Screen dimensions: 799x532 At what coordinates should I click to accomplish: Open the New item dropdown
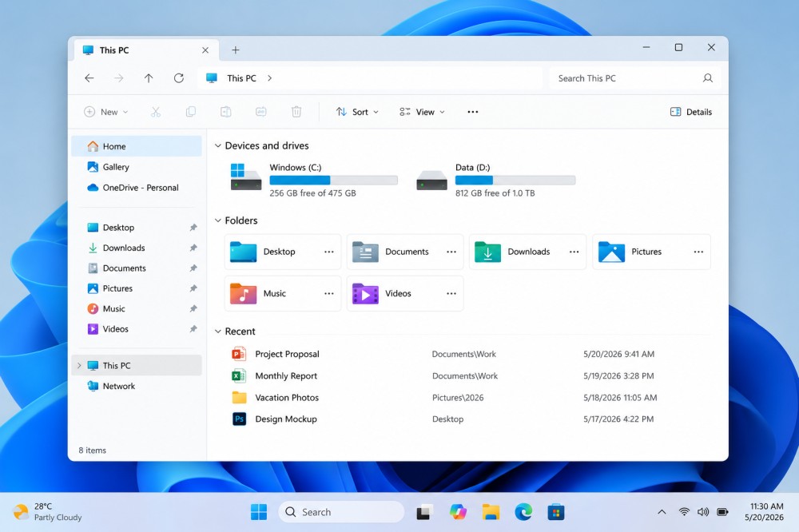coord(106,112)
